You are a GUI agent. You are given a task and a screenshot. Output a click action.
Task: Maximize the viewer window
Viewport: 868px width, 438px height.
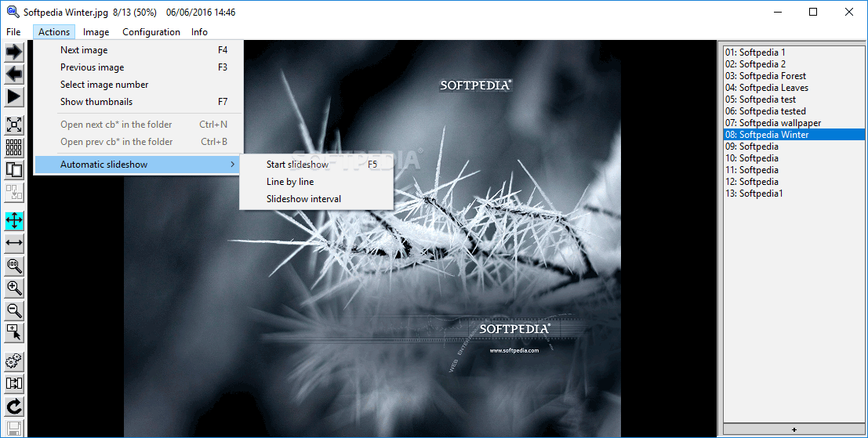pos(812,13)
